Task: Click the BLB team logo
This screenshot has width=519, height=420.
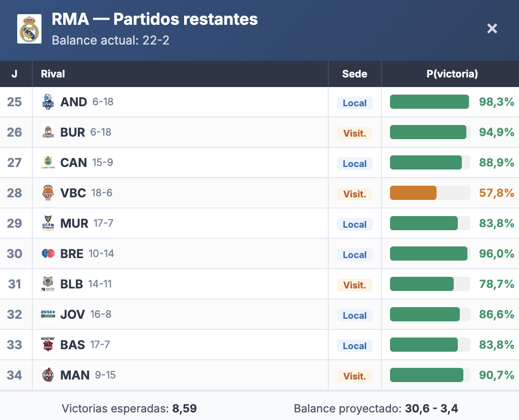Action: (x=48, y=284)
